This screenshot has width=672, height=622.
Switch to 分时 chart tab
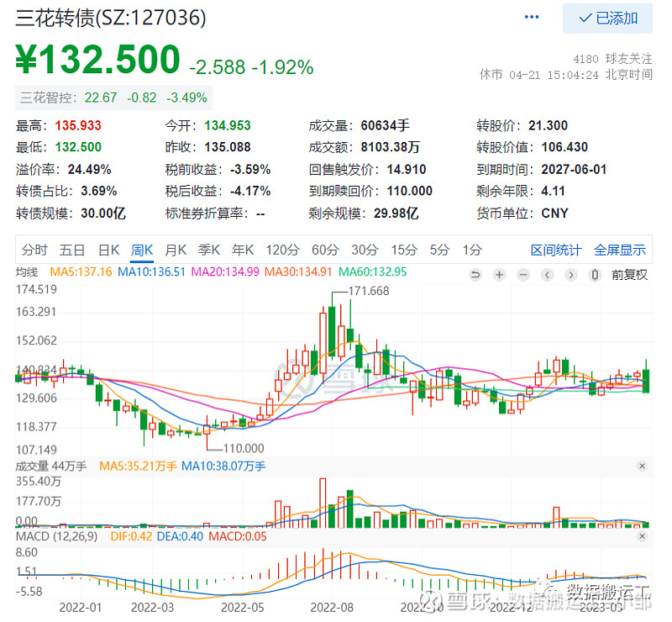click(34, 250)
